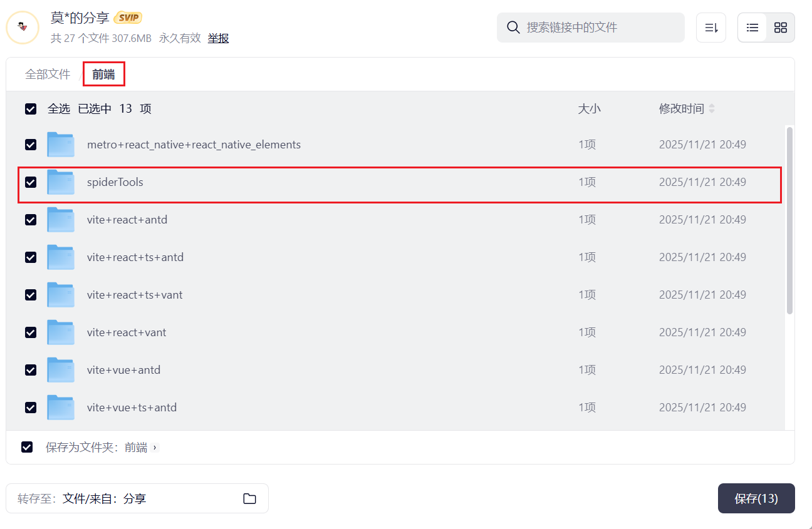This screenshot has width=812, height=529.
Task: Click the 莫*的分享 sharer name
Action: tap(80, 18)
